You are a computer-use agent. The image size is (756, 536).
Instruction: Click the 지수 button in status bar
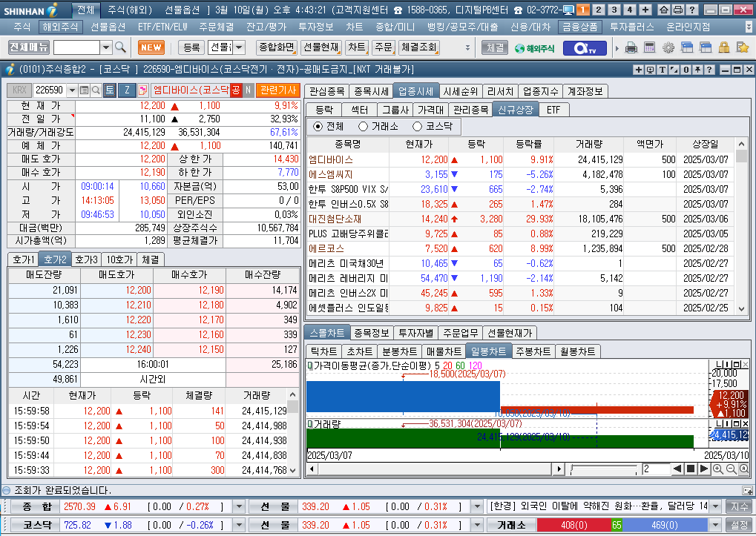point(739,506)
